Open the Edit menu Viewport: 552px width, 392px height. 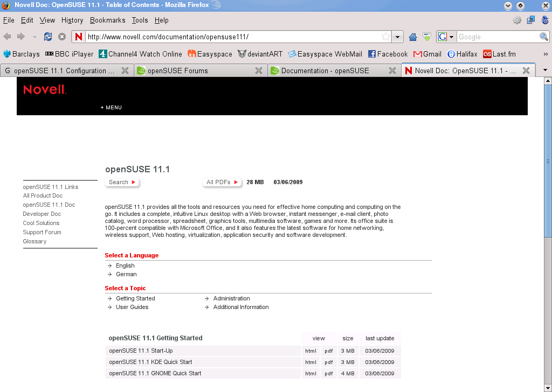pyautogui.click(x=27, y=20)
